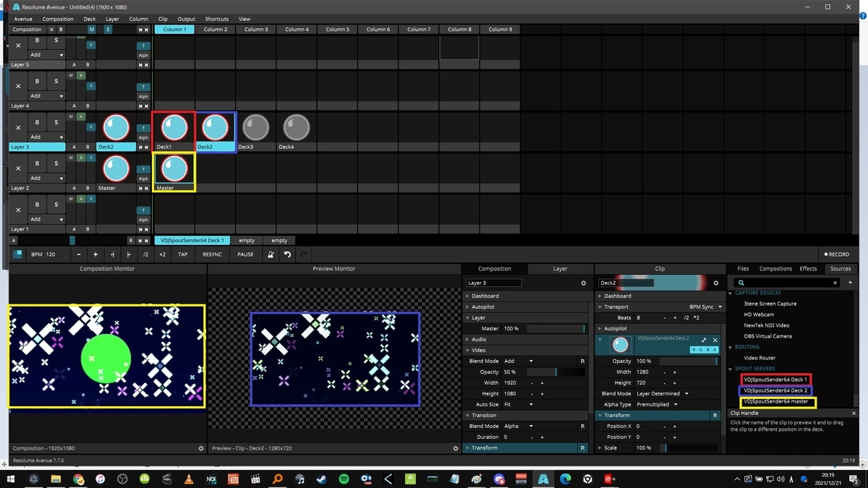This screenshot has width=868, height=488.
Task: Open Spotify from the taskbar
Action: pyautogui.click(x=344, y=479)
